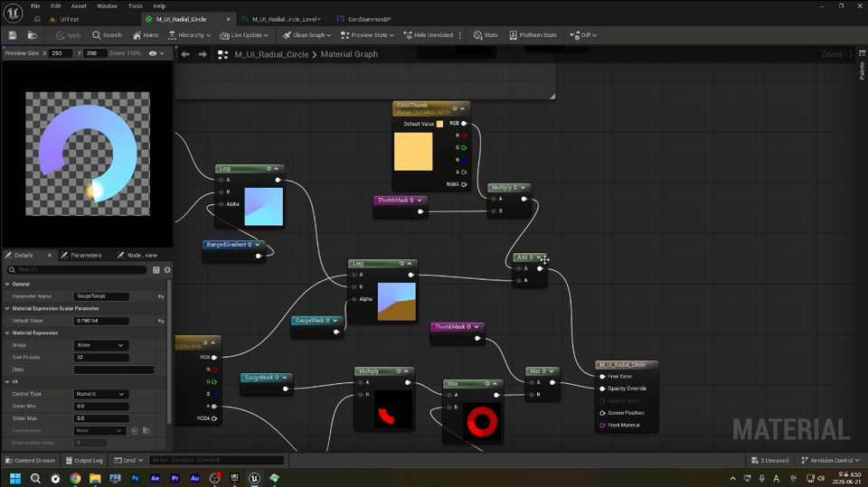Open the Control Type Numeric dropdown
This screenshot has height=487, width=868.
[100, 394]
